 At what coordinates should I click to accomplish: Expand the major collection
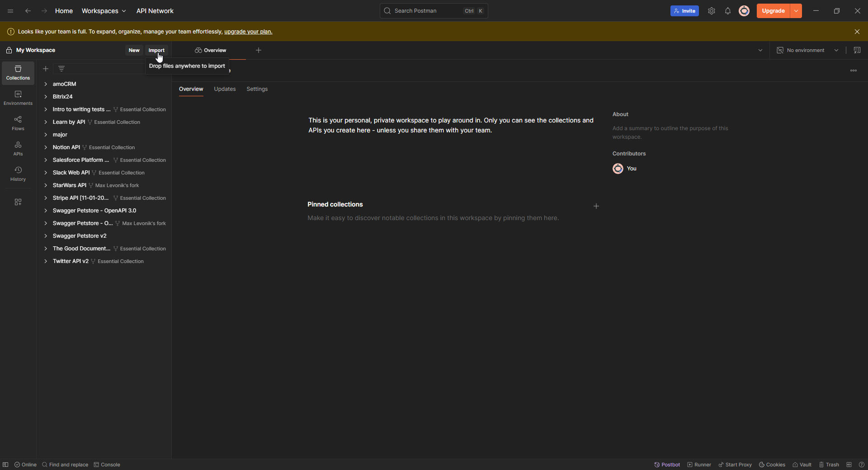pyautogui.click(x=46, y=135)
